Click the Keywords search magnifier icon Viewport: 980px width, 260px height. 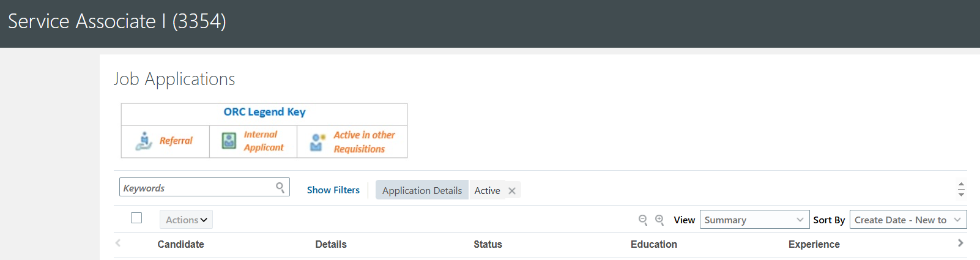280,187
